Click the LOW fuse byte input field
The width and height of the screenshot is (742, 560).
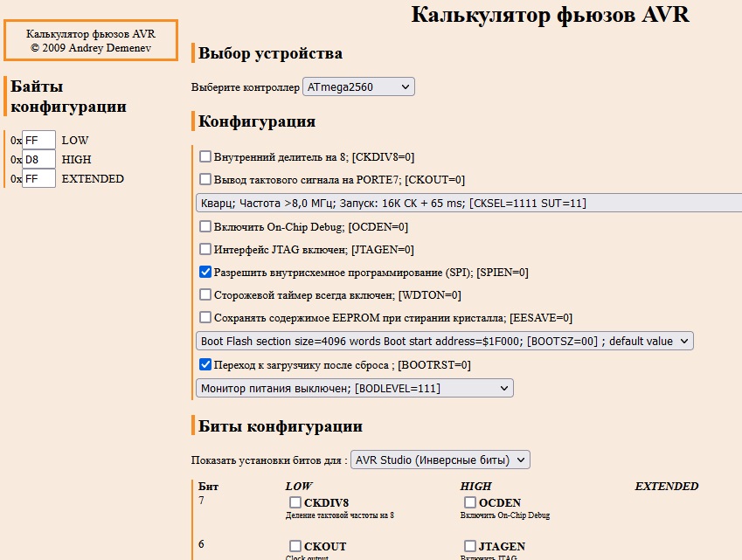click(38, 141)
